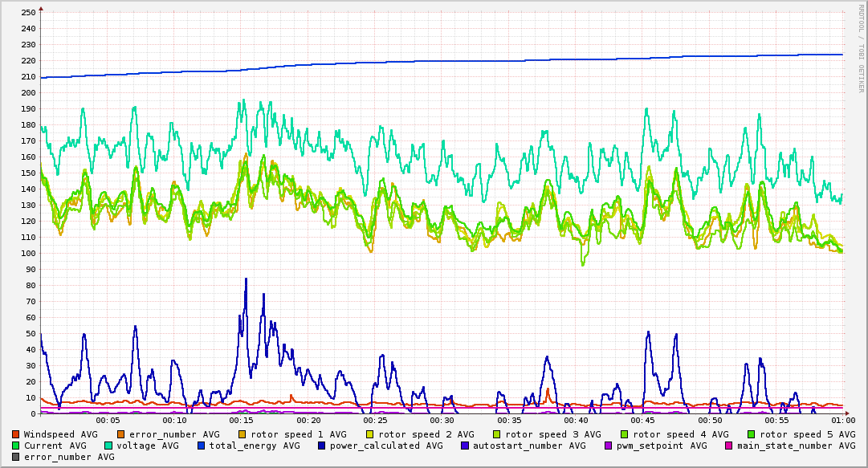This screenshot has height=468, width=868.
Task: Click the 01:00 time axis label
Action: tap(843, 420)
